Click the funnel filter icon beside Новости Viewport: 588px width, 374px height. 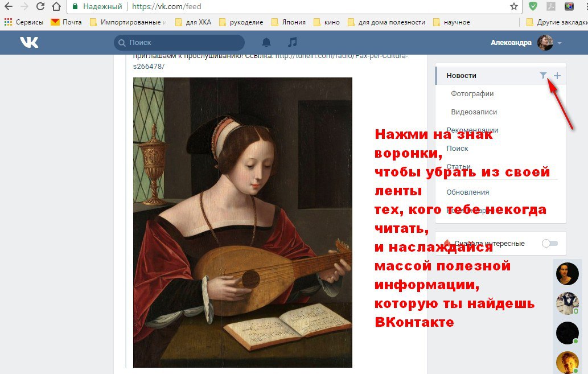pyautogui.click(x=543, y=75)
